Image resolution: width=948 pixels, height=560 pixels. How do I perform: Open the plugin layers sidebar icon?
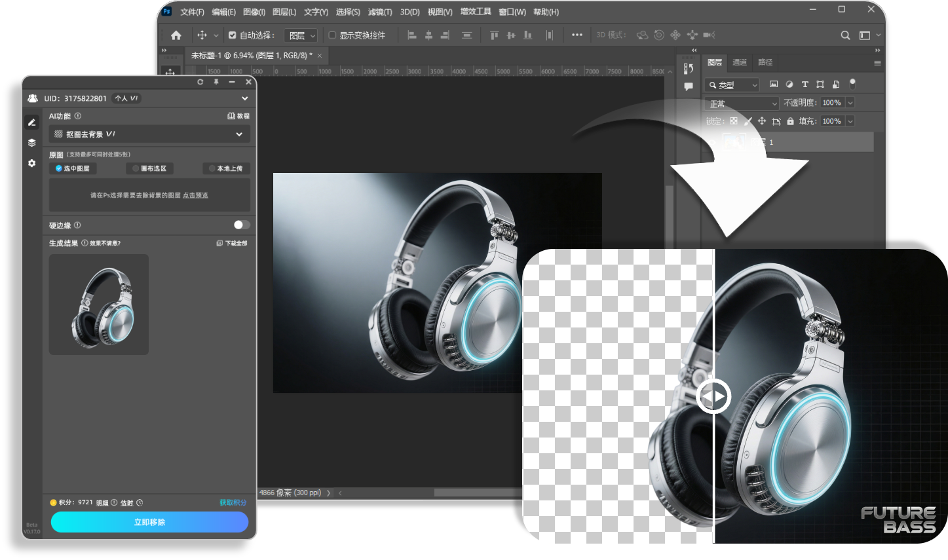pyautogui.click(x=31, y=143)
